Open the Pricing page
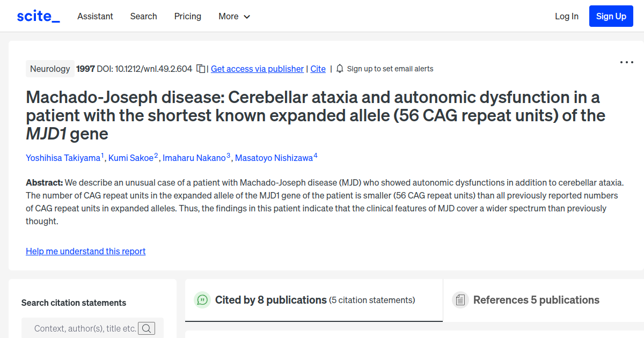Screen dimensions: 644x338 188,16
